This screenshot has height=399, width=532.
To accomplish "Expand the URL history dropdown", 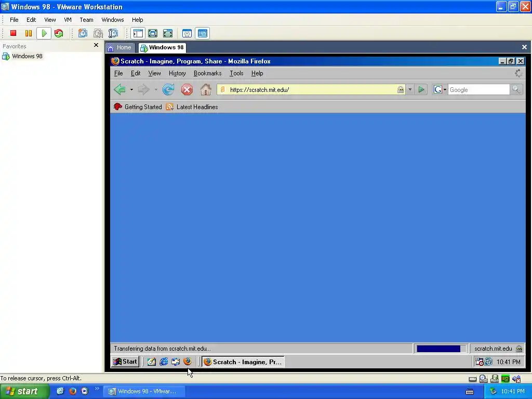I will tap(410, 89).
